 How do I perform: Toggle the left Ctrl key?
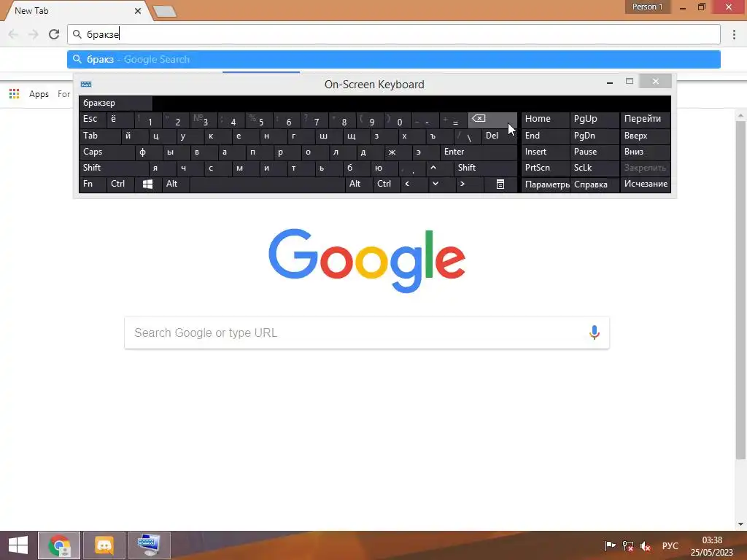(x=120, y=184)
